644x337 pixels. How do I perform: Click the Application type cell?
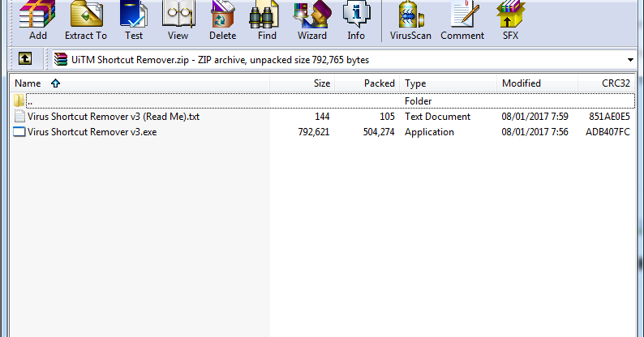429,132
